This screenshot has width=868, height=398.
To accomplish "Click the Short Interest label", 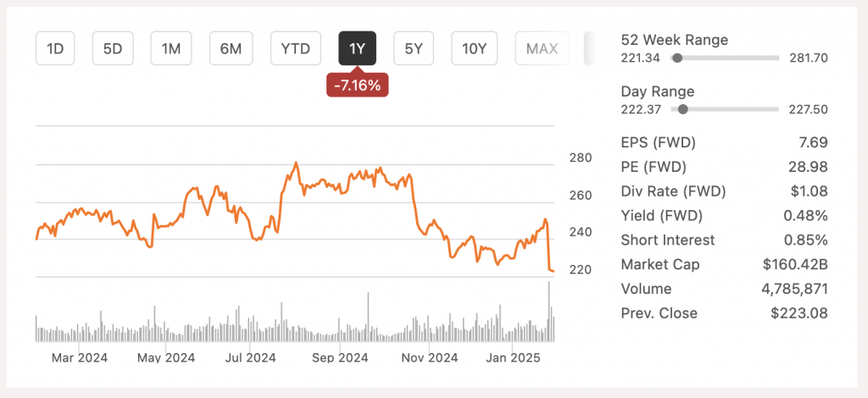I will click(x=668, y=240).
